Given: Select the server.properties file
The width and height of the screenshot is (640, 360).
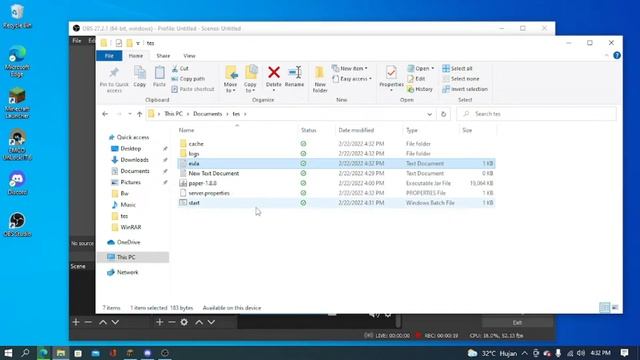Looking at the screenshot, I should point(336,193).
